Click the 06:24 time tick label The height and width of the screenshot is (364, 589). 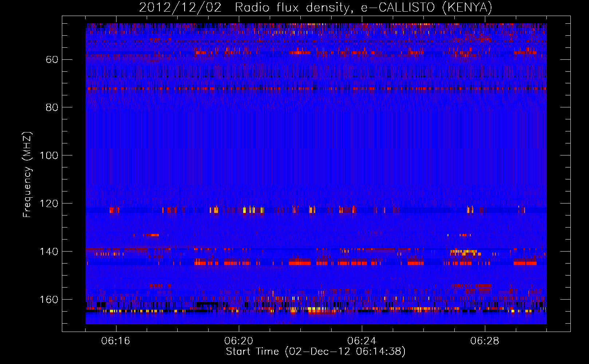tap(362, 341)
